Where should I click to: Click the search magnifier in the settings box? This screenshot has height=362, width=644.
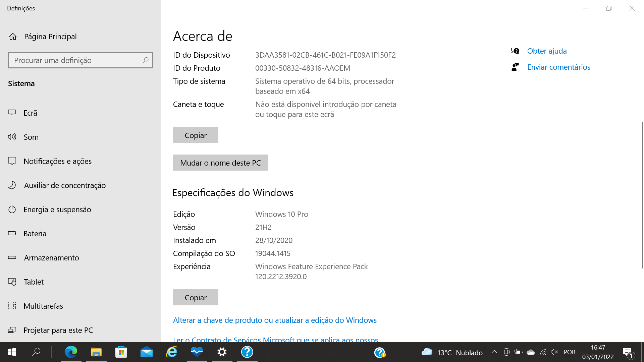[x=145, y=60]
